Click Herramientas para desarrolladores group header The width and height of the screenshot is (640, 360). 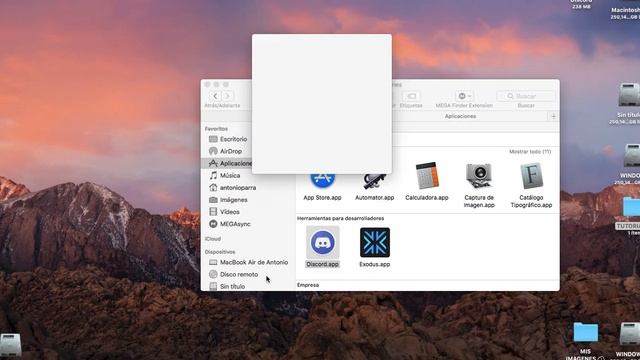[x=340, y=218]
